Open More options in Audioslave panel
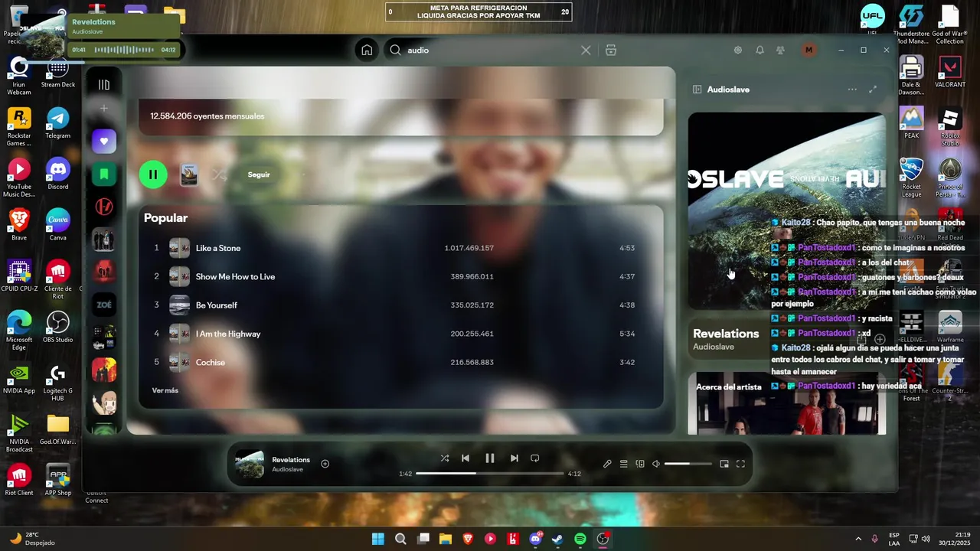 coord(852,90)
